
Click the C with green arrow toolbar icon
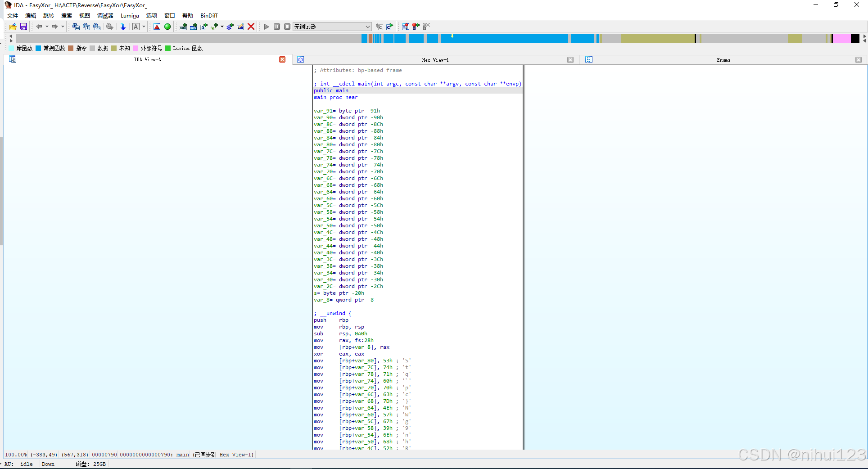coord(390,27)
